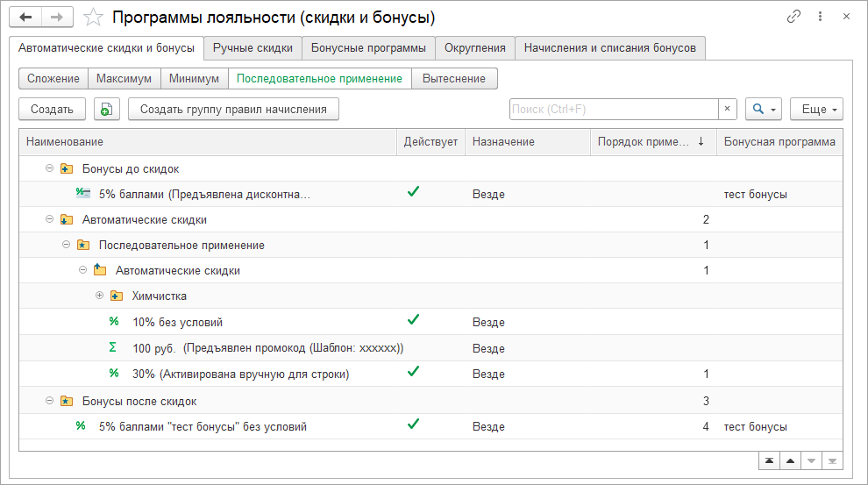Collapse the Бонусы до скидок group
868x485 pixels.
49,168
